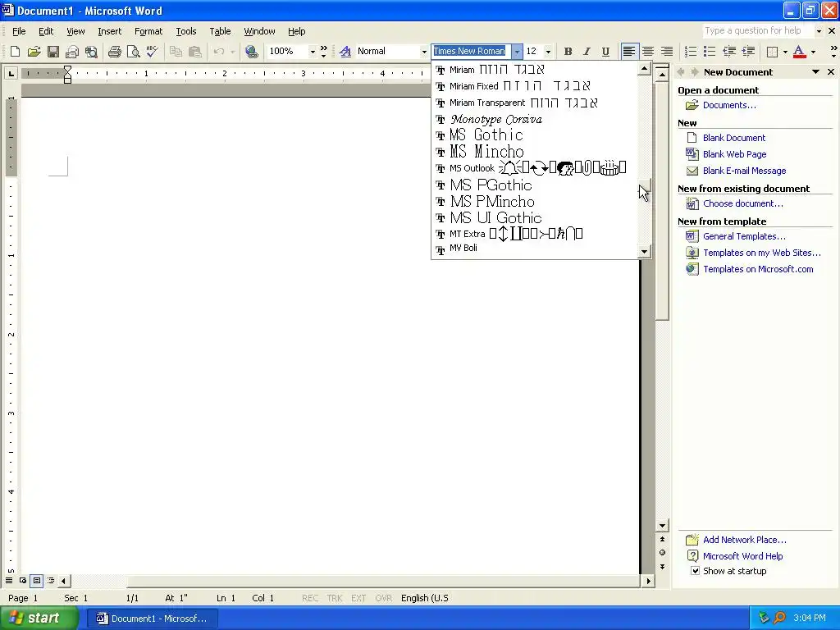The height and width of the screenshot is (630, 840).
Task: Click the ruler tab selector button
Action: coord(11,73)
